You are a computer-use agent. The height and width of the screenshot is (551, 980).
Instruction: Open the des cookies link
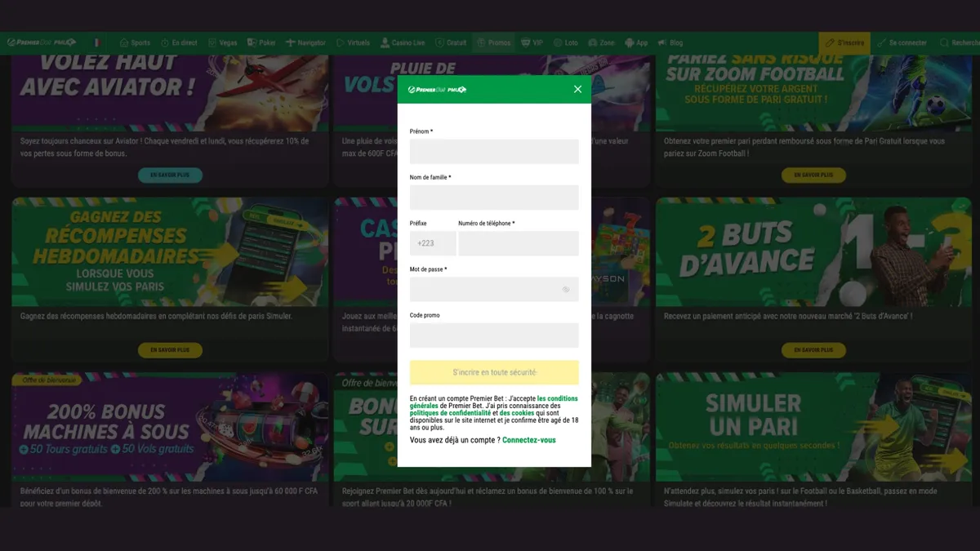tap(516, 413)
